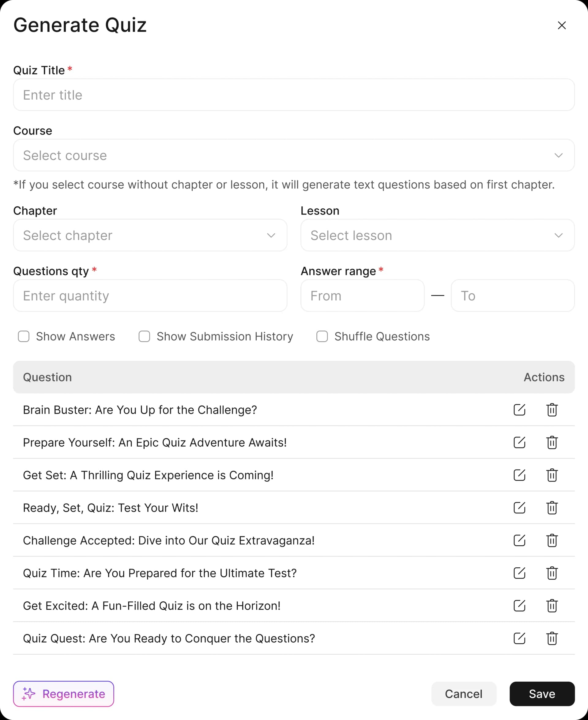Edit the Ready, Set, Quiz question
The width and height of the screenshot is (588, 720).
pos(519,508)
